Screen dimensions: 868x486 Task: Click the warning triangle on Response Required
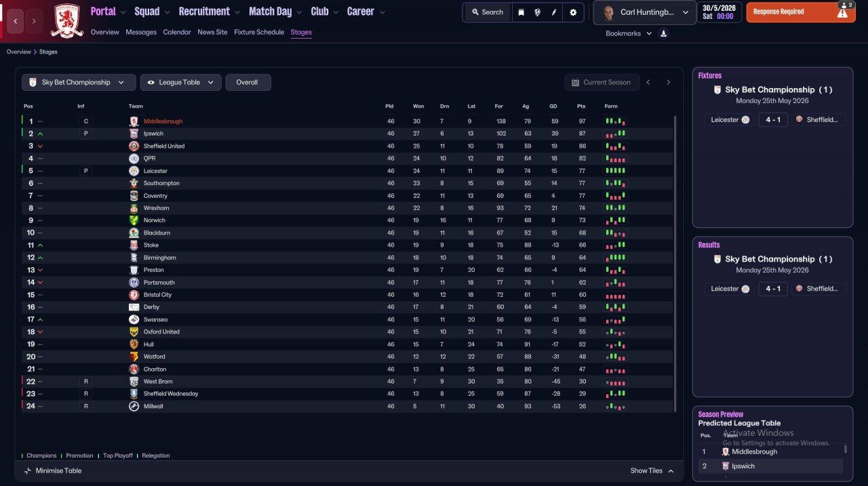point(842,12)
